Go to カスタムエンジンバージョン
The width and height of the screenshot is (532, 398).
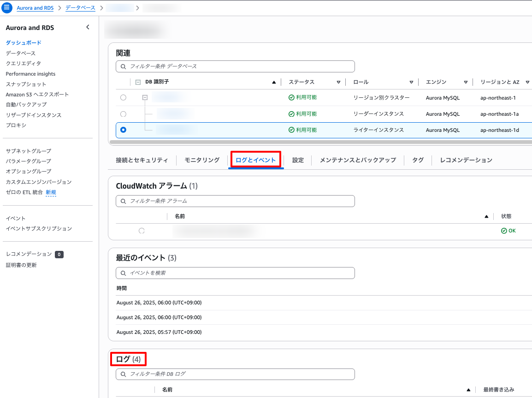tap(39, 182)
